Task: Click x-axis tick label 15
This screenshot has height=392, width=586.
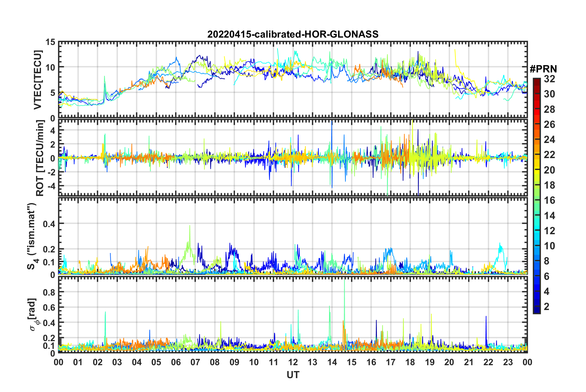Action: (352, 362)
